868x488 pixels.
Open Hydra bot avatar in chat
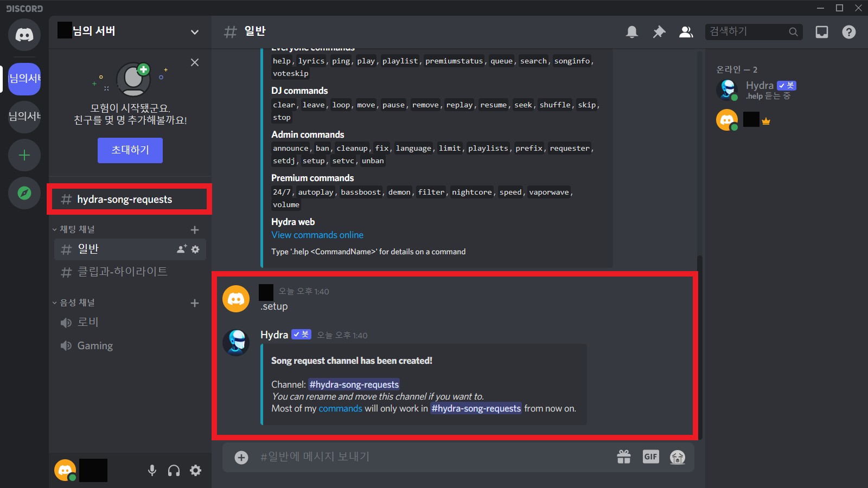click(x=236, y=342)
